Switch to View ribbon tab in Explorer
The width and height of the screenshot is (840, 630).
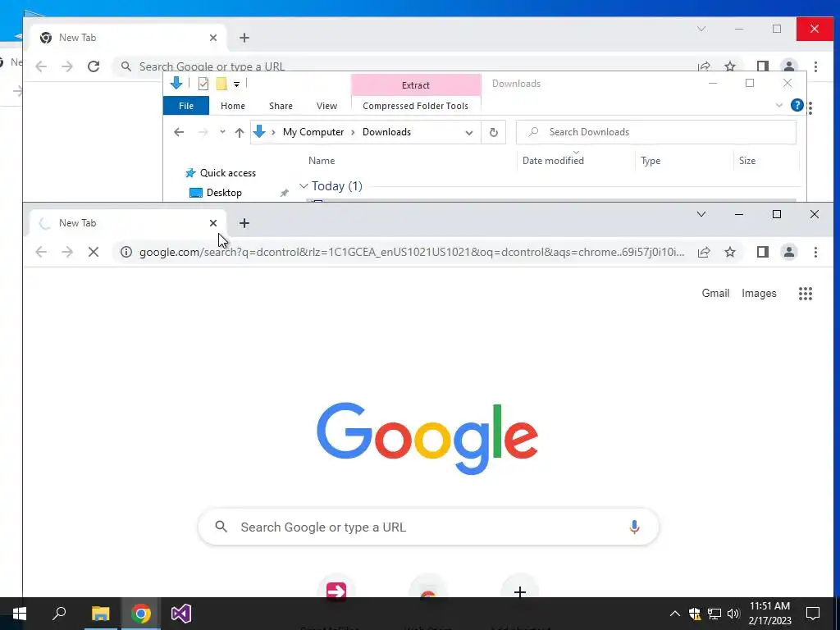coord(326,106)
